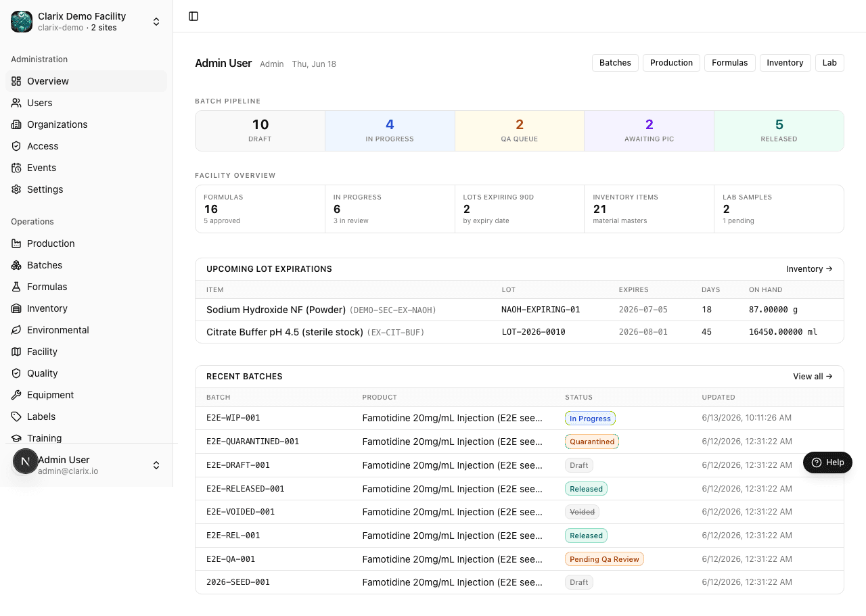Image resolution: width=866 pixels, height=616 pixels.
Task: Click the Users people icon
Action: (x=16, y=103)
